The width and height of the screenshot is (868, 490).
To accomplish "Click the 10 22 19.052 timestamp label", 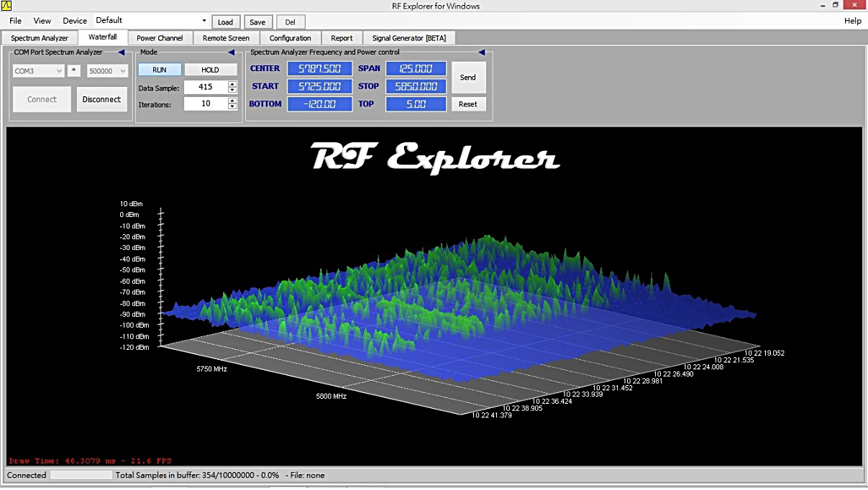I will coord(764,353).
